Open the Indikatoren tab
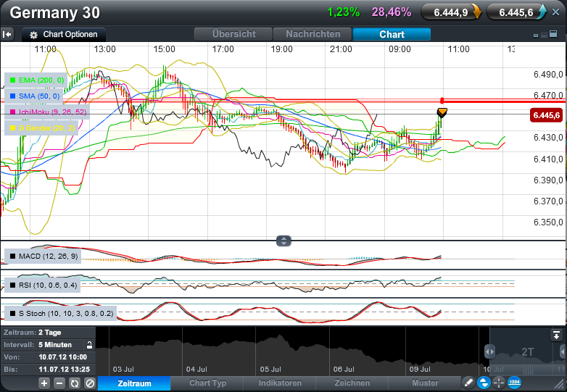The height and width of the screenshot is (392, 567). 280,383
